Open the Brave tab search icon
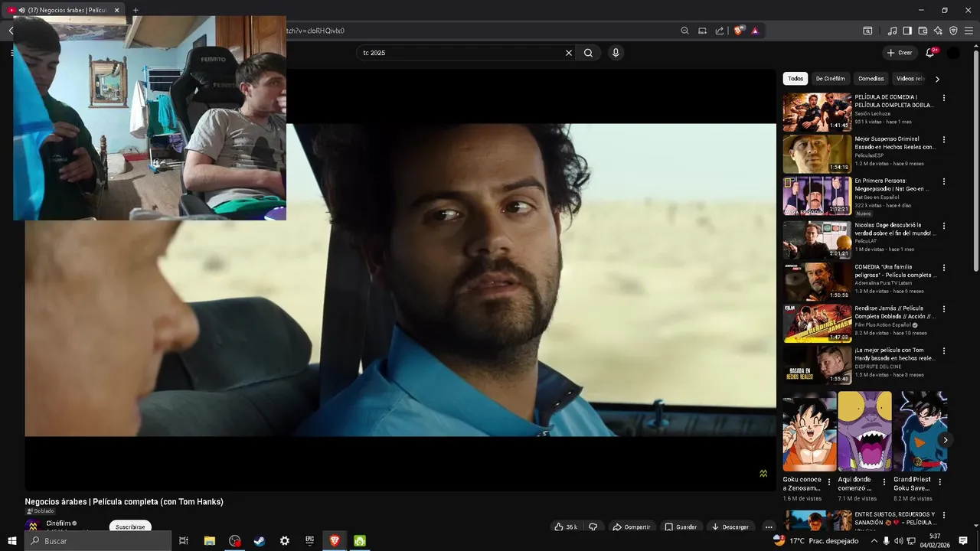The height and width of the screenshot is (551, 980). (x=867, y=31)
